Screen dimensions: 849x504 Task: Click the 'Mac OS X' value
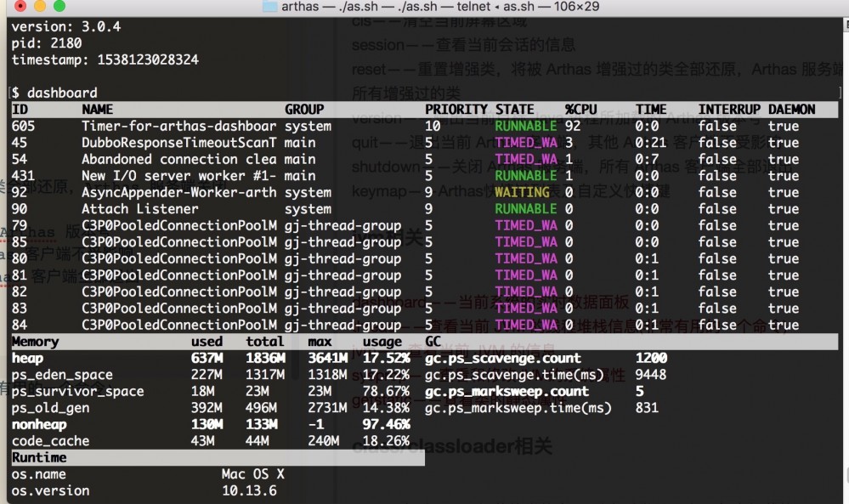coord(253,475)
